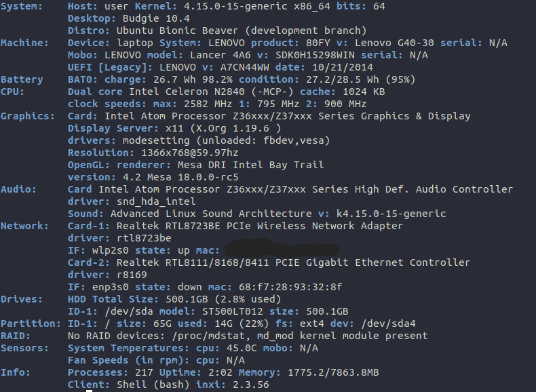Click the Info section label
The height and width of the screenshot is (392, 536).
coord(16,372)
